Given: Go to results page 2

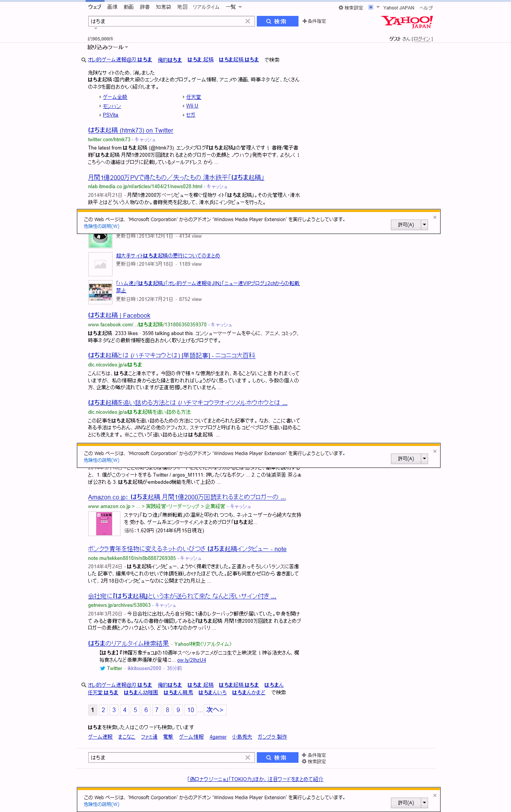Looking at the screenshot, I should coord(103,710).
